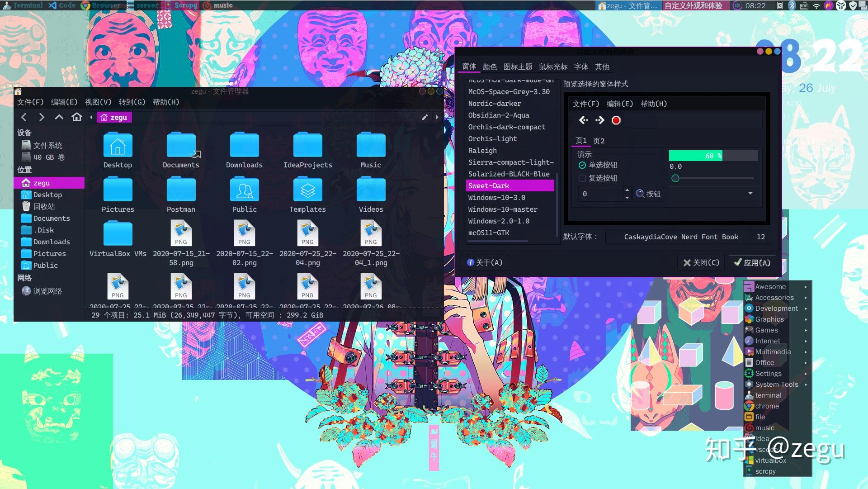868x489 pixels.
Task: Open 回收站 in sidebar
Action: pyautogui.click(x=50, y=207)
